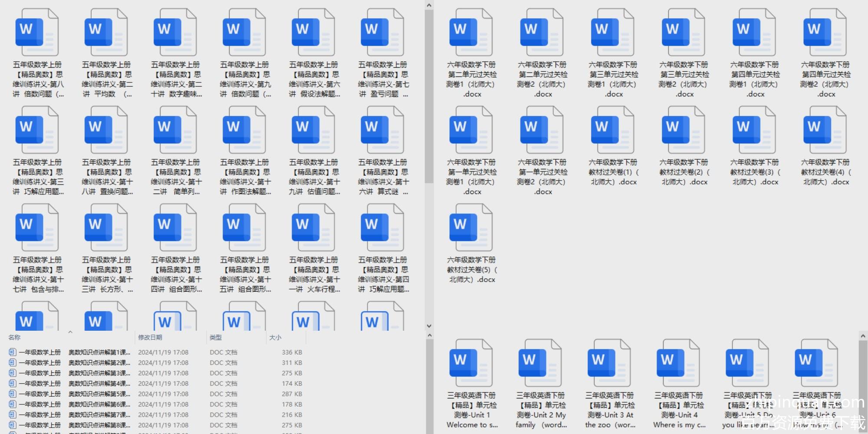Open the 教材过关卷(5) docx file icon

pos(471,228)
